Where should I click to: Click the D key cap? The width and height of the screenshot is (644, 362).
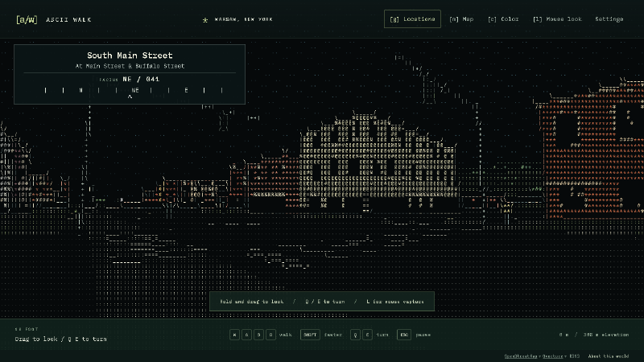(270, 335)
